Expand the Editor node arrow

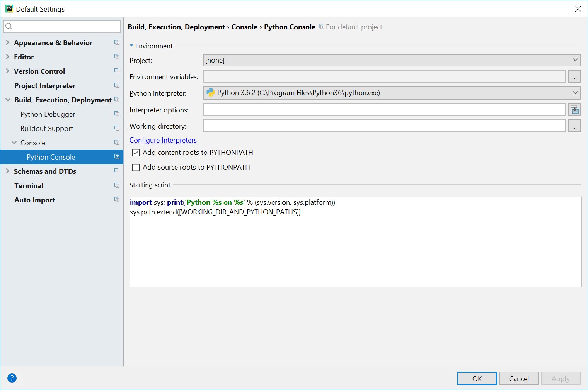tap(7, 57)
